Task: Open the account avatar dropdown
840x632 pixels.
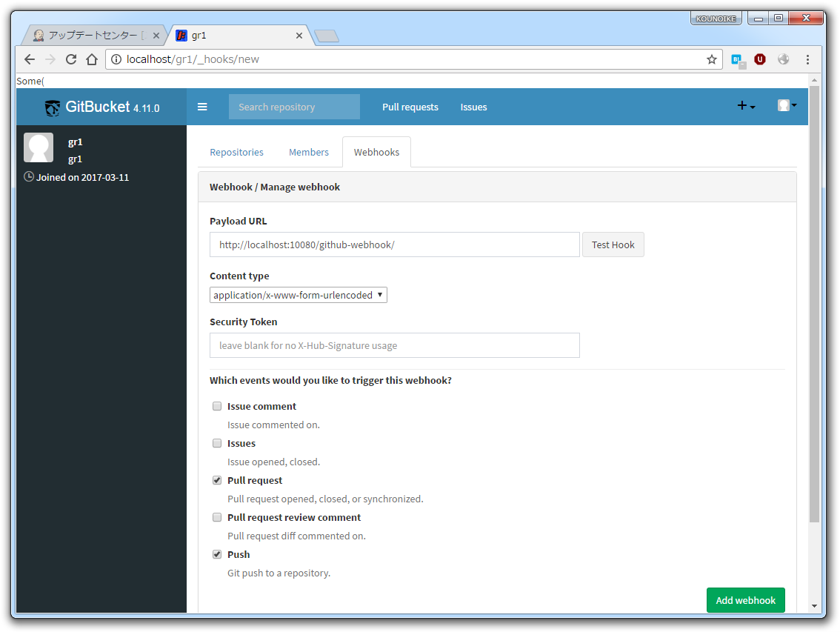Action: click(787, 104)
